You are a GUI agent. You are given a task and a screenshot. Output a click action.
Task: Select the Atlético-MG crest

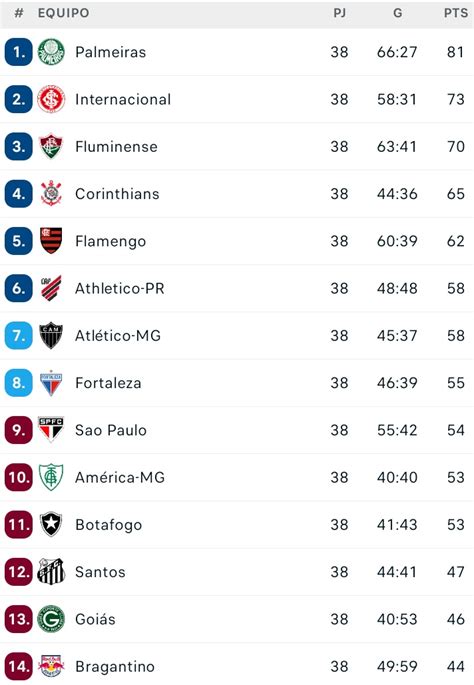coord(51,336)
